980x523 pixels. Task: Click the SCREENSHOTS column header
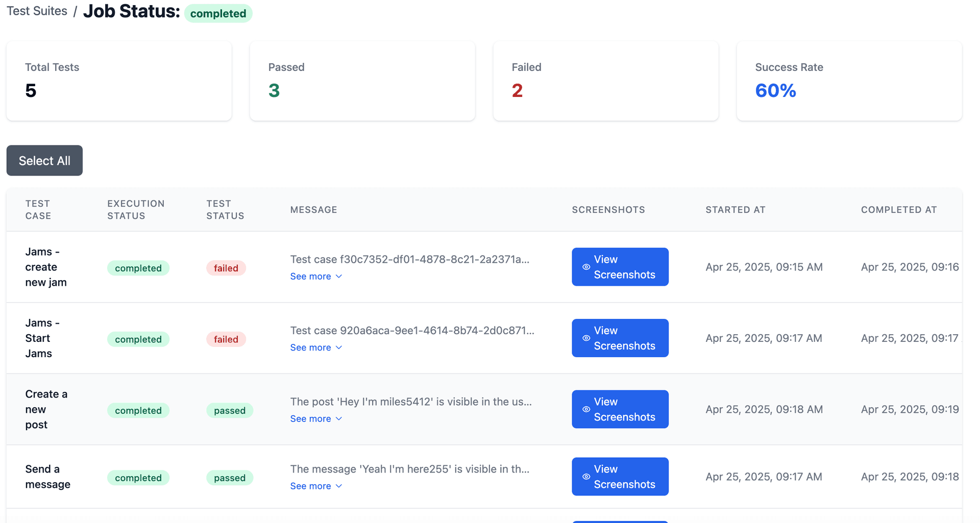608,210
